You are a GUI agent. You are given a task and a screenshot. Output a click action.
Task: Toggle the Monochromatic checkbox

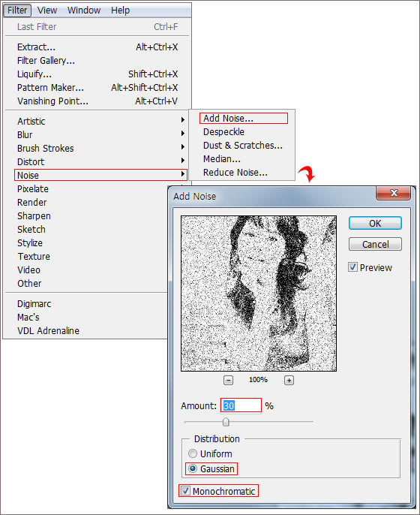point(185,491)
